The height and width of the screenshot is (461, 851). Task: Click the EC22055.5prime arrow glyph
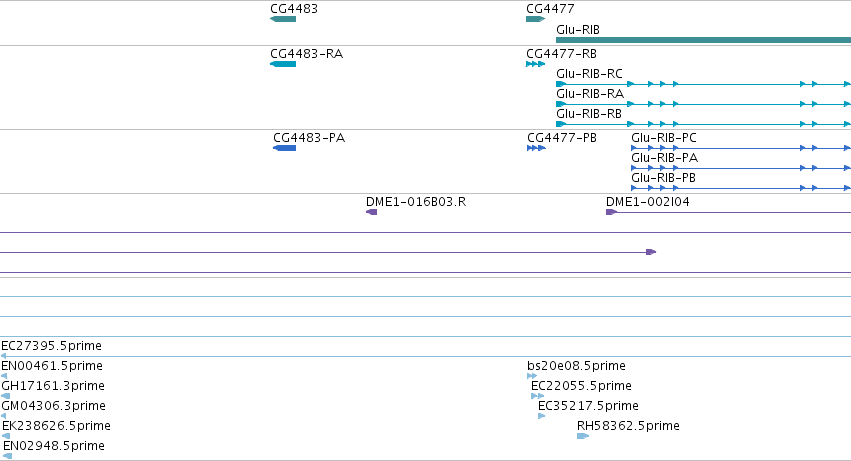point(537,396)
